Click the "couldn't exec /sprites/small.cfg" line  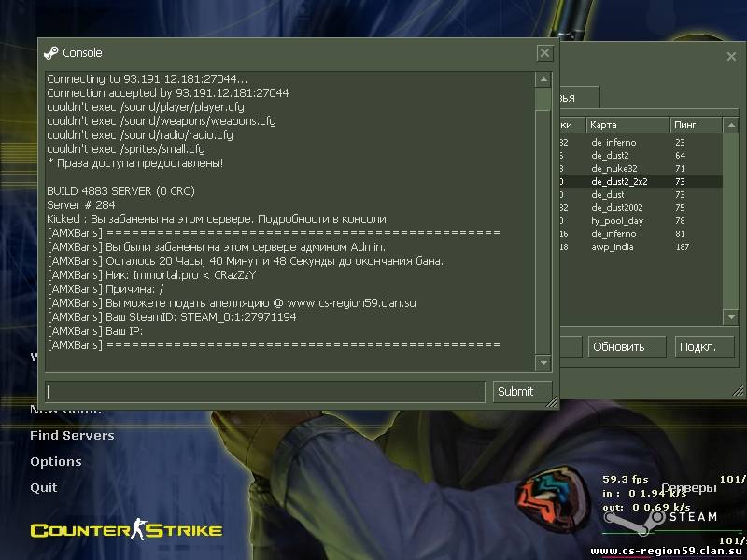pyautogui.click(x=126, y=149)
